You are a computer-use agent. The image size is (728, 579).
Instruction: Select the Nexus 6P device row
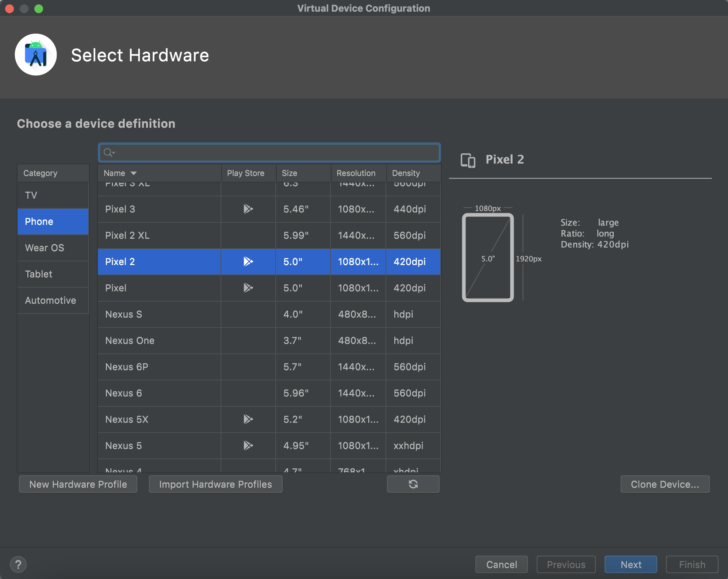[269, 367]
